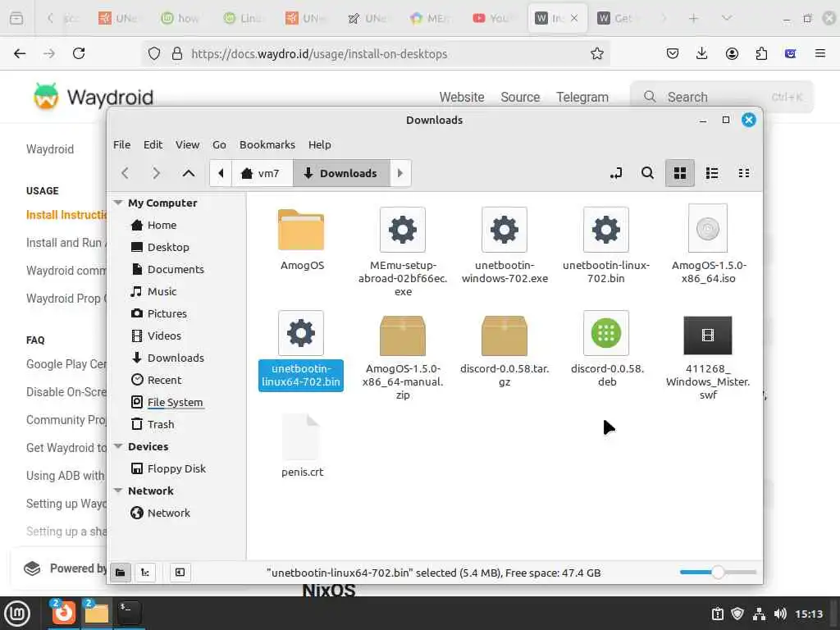
Task: Select unetbootin-linux-702.bin file
Action: pos(606,245)
